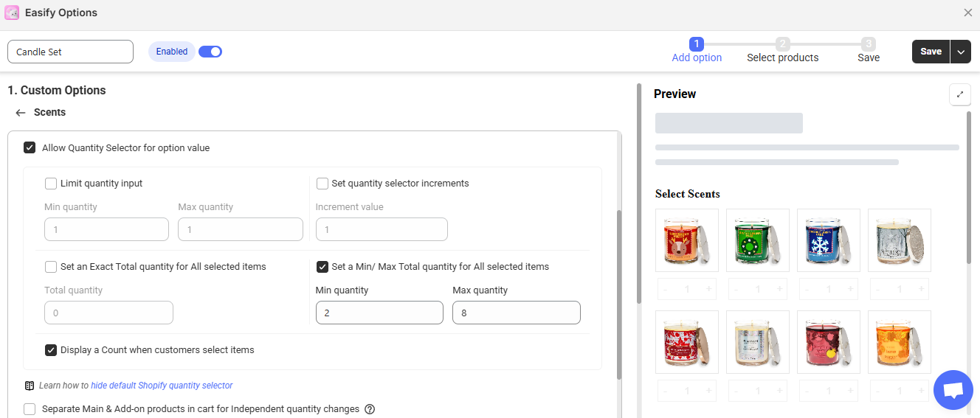
Task: Click the Easify Options app logo icon
Action: pyautogui.click(x=12, y=13)
